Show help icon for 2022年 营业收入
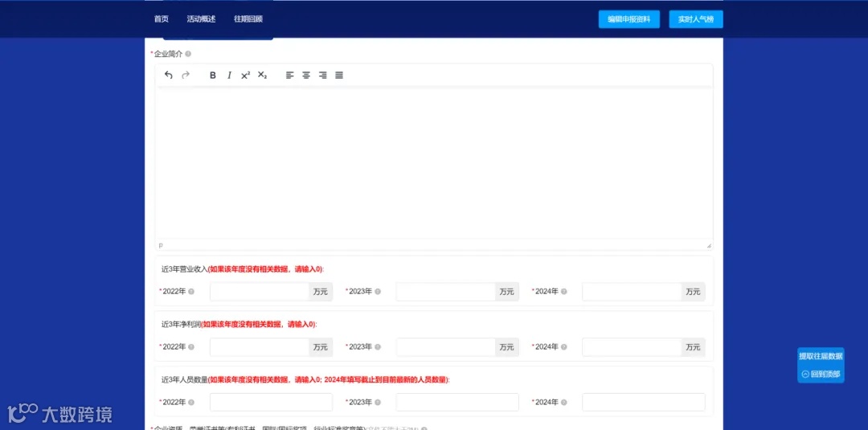This screenshot has width=868, height=430. [191, 291]
